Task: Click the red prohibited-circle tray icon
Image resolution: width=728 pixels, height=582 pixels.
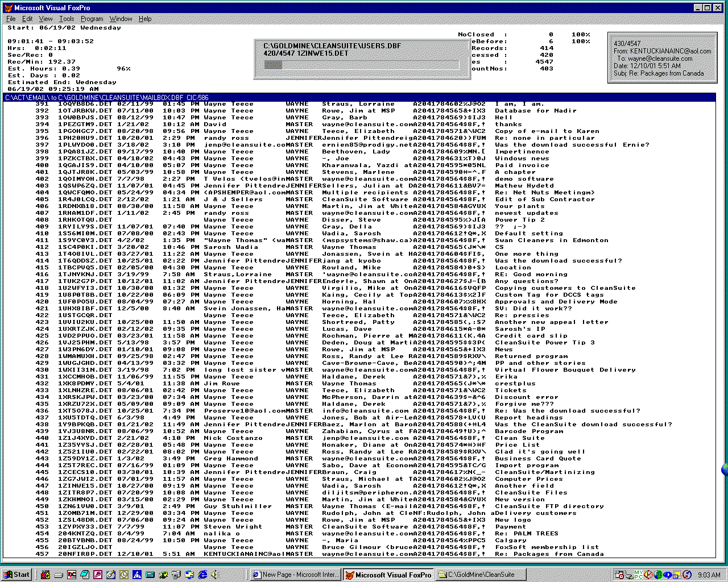Action: click(x=648, y=575)
